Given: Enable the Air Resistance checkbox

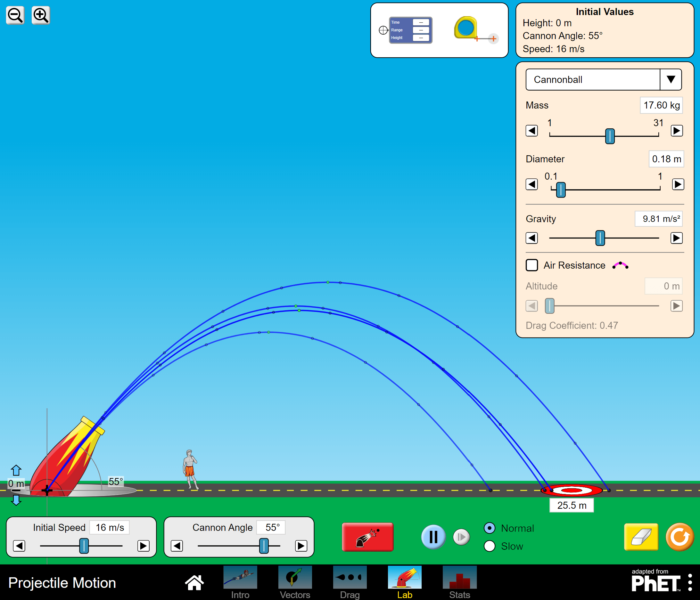Looking at the screenshot, I should 532,265.
